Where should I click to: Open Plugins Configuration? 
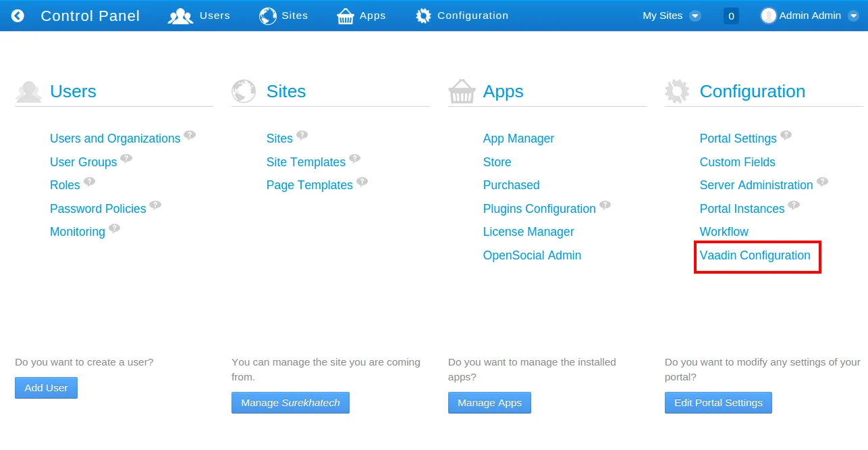tap(539, 209)
